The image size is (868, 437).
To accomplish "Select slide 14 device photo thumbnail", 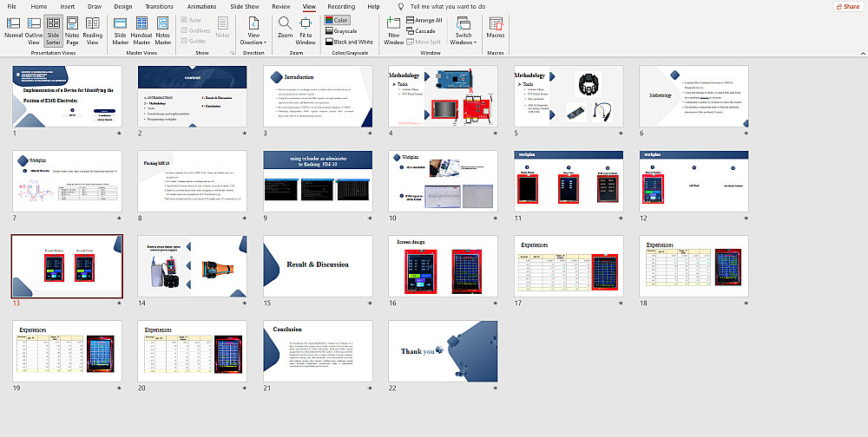I will pos(192,266).
